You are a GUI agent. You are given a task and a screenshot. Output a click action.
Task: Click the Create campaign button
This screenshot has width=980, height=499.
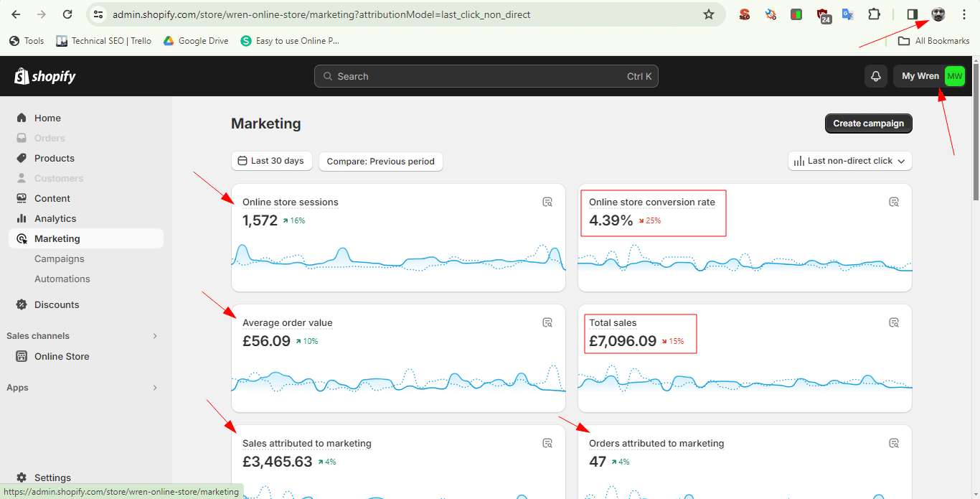(x=869, y=123)
